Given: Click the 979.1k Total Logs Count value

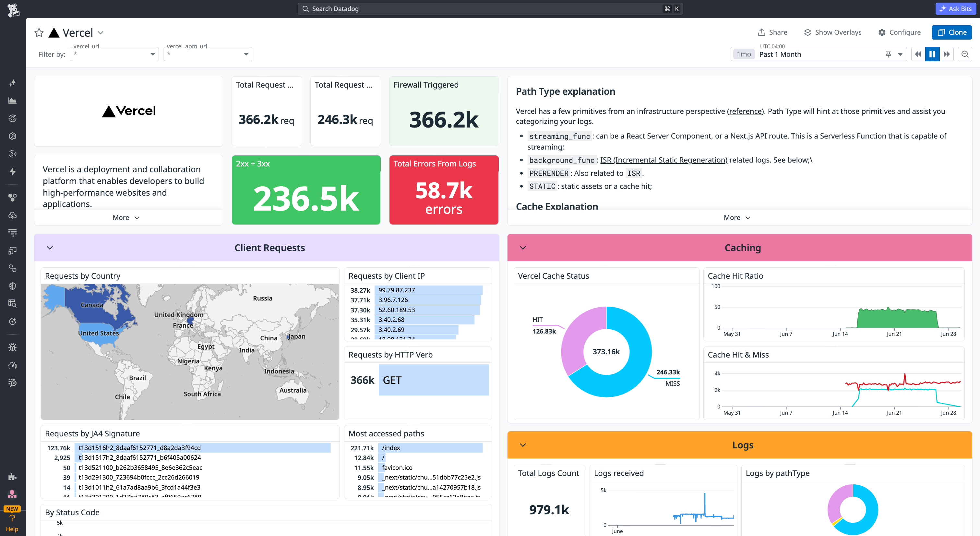Looking at the screenshot, I should click(x=549, y=509).
